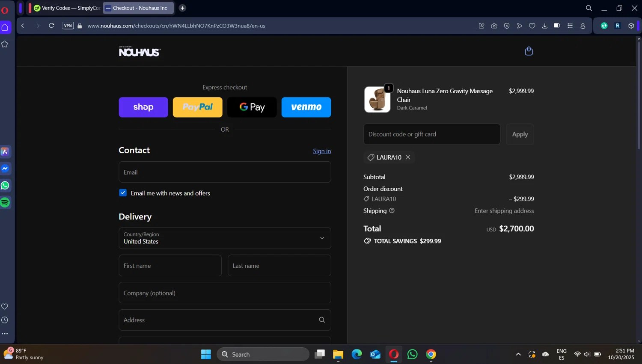
Task: Toggle Email me with news and offers
Action: click(x=123, y=193)
